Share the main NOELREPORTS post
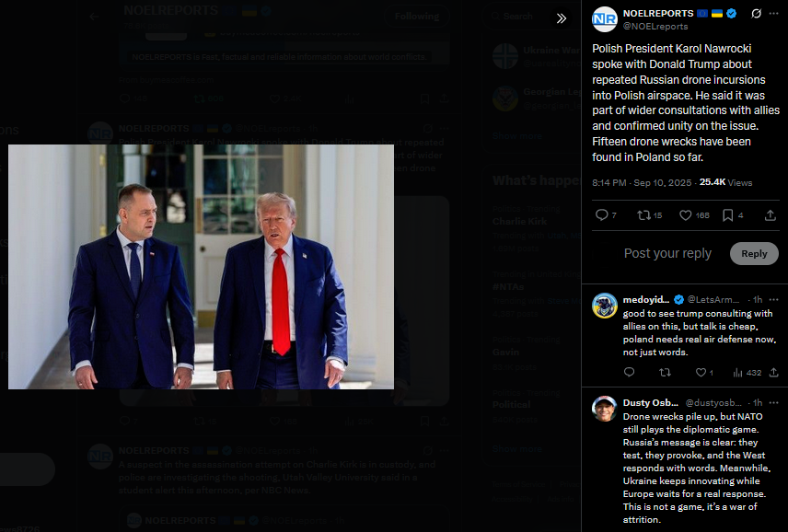Viewport: 788px width, 532px height. coord(770,215)
